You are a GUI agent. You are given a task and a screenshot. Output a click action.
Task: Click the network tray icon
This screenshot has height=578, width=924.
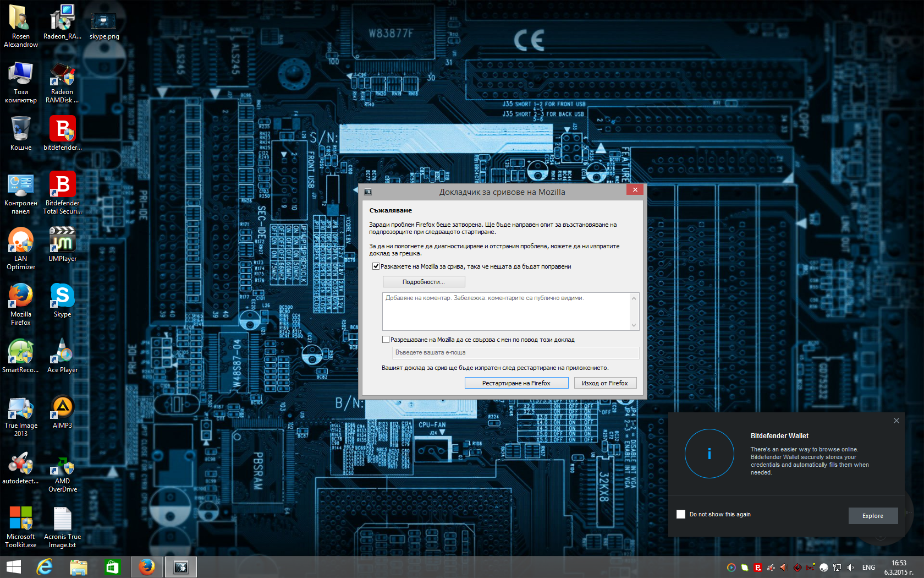click(x=837, y=568)
